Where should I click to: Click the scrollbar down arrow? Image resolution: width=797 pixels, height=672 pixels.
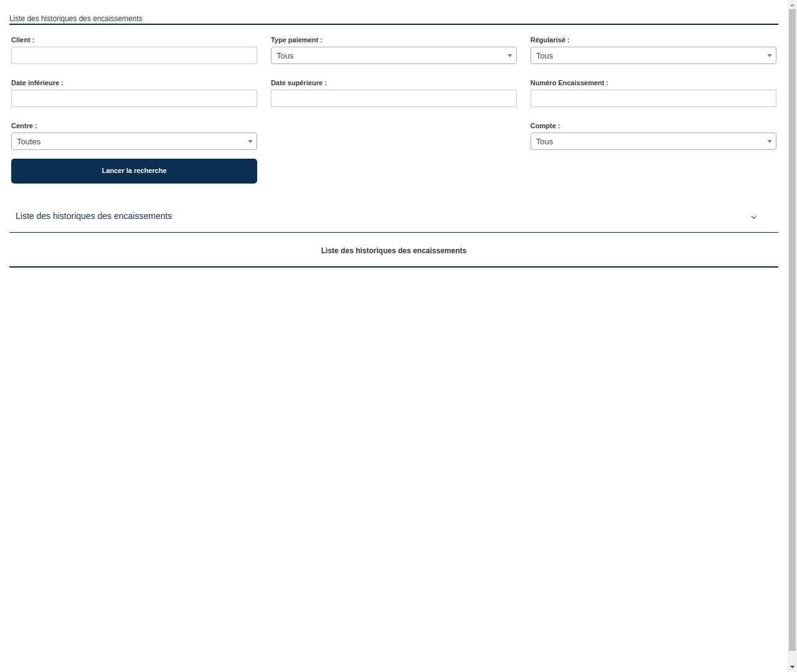pos(791,667)
